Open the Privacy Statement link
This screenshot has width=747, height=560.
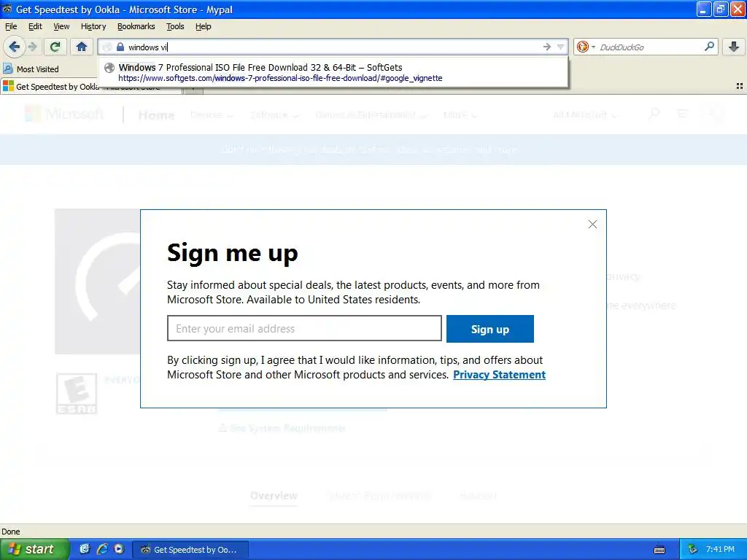pyautogui.click(x=499, y=375)
